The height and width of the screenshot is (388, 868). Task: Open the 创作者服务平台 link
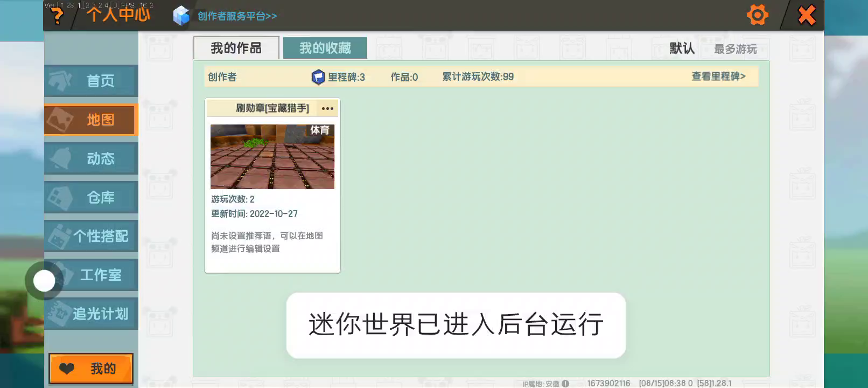click(237, 16)
